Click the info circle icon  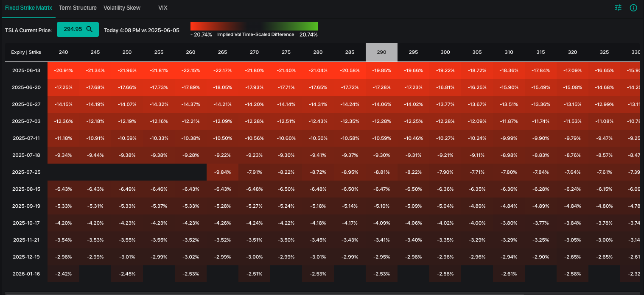pos(633,8)
